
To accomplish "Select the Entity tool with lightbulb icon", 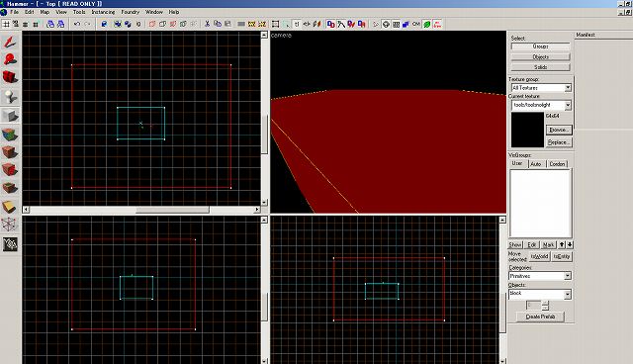I will click(10, 97).
